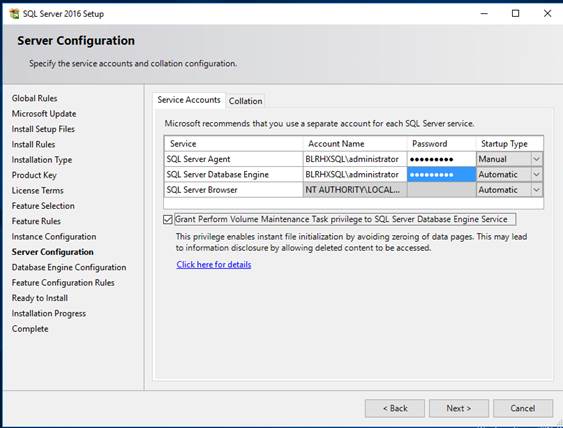Switch to the Collation tab
The image size is (563, 428).
[246, 101]
